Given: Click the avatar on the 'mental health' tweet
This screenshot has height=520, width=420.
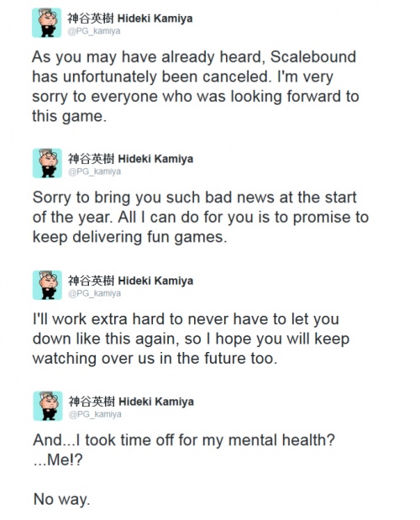Looking at the screenshot, I should (x=48, y=406).
